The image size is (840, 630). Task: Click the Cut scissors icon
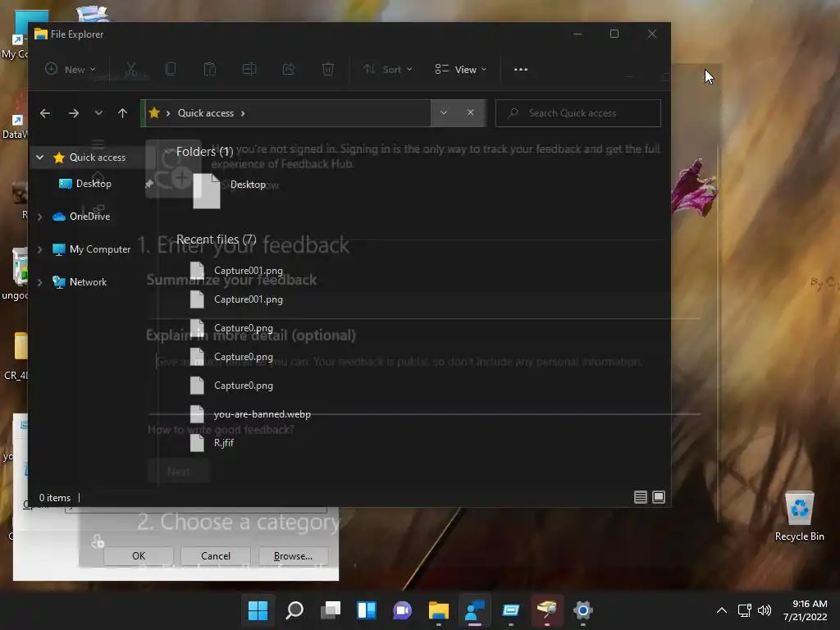[131, 69]
